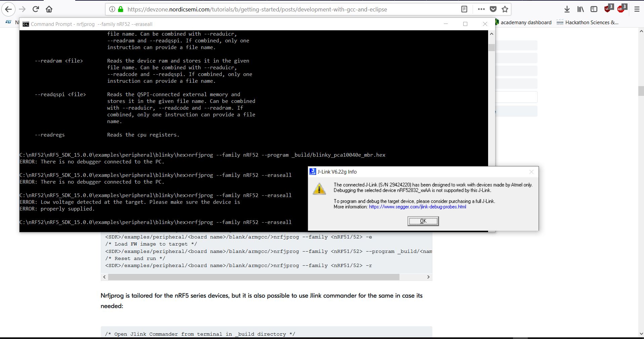
Task: Click 'Nrfjprog is tailored' paragraph text
Action: tap(261, 301)
